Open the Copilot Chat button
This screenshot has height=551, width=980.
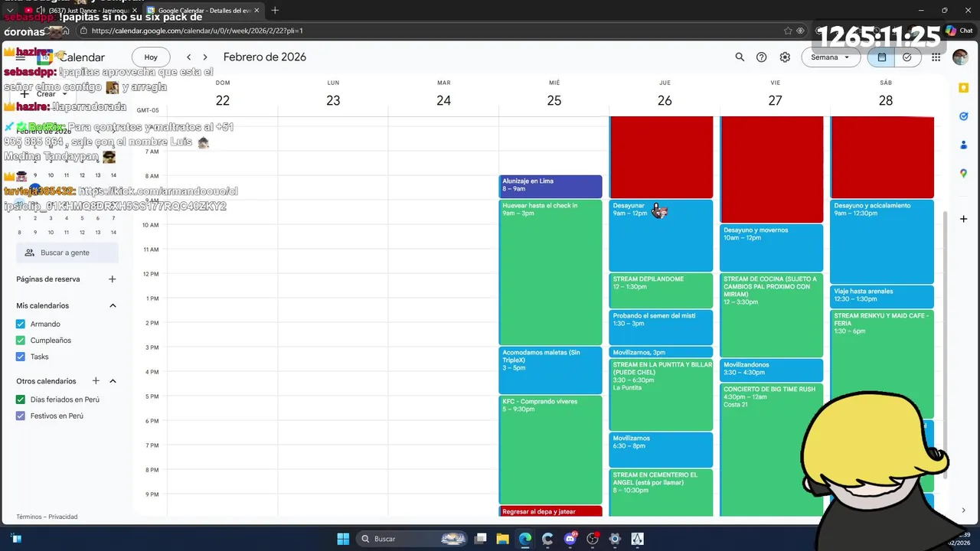click(959, 31)
